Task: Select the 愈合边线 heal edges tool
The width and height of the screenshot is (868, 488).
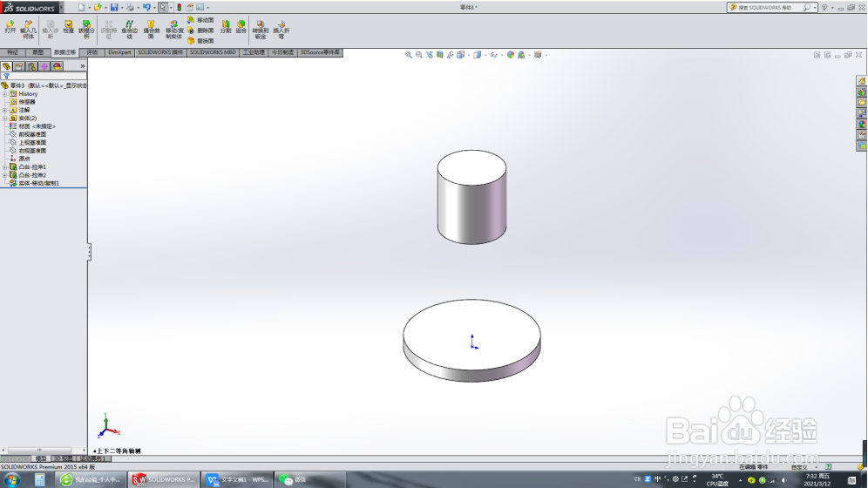Action: 129,30
